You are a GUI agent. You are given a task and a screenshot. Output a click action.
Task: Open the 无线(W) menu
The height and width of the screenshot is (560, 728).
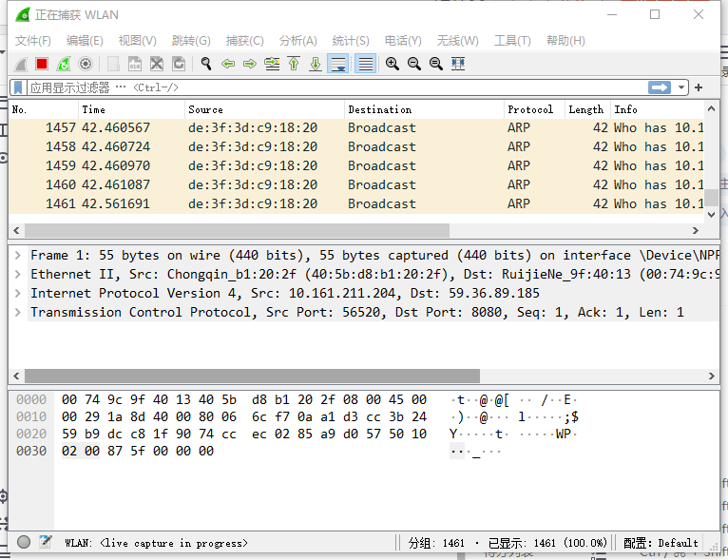(457, 41)
